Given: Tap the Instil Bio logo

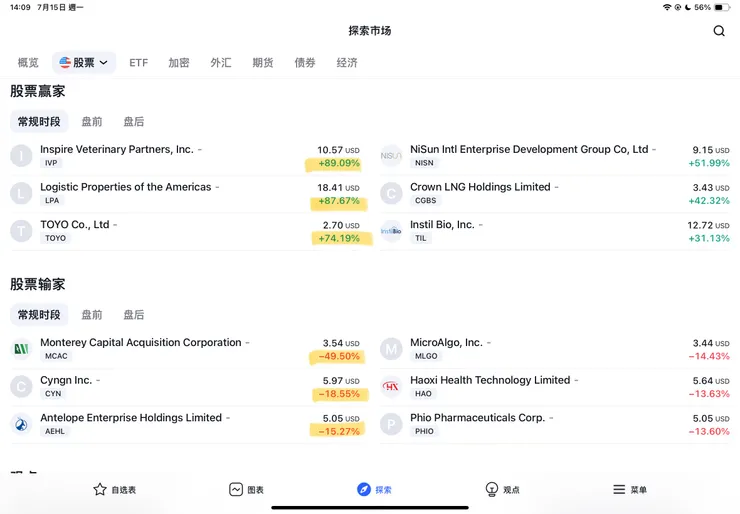Looking at the screenshot, I should pyautogui.click(x=391, y=231).
